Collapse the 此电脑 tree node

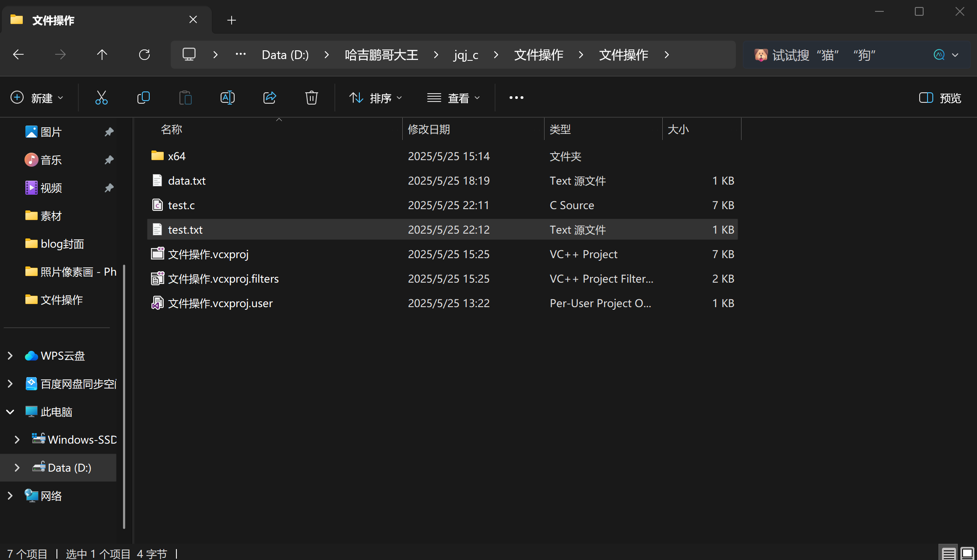10,412
